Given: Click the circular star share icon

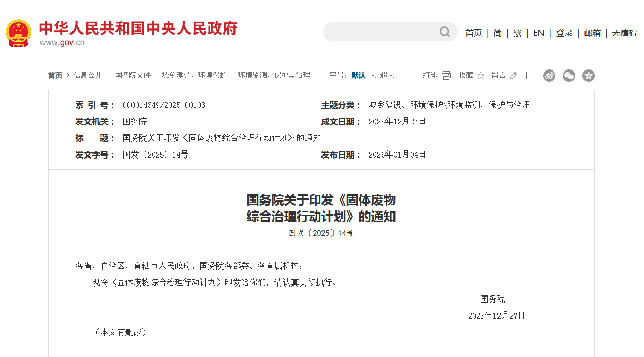Looking at the screenshot, I should [x=588, y=76].
